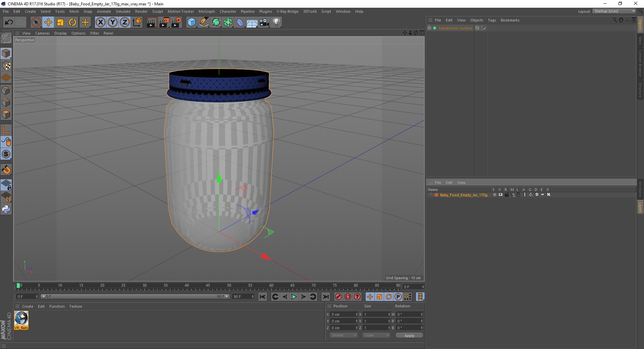
Task: Open the deformer objects icon
Action: pos(240,22)
